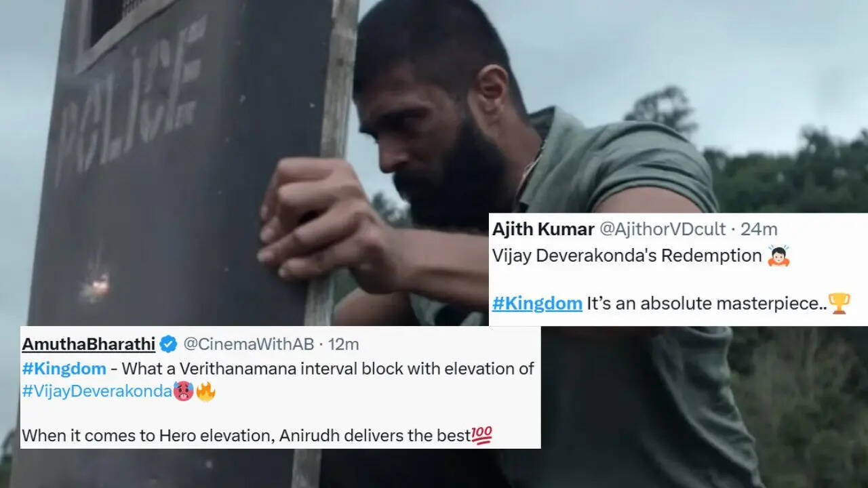
Task: Click the 24m timestamp
Action: (759, 229)
